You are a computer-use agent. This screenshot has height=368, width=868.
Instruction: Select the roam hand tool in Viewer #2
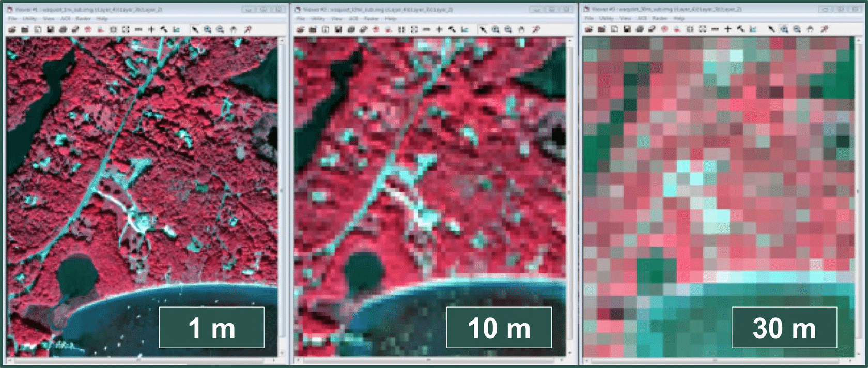click(x=521, y=29)
